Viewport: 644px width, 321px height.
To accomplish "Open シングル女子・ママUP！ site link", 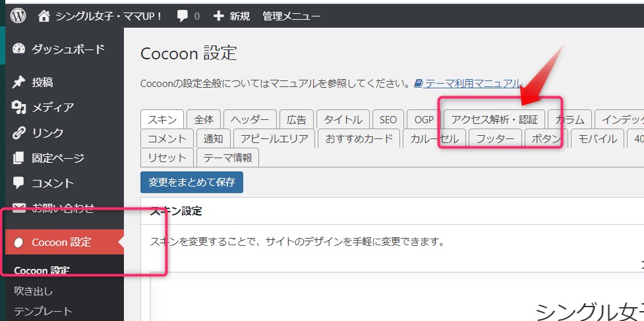I will tap(108, 16).
